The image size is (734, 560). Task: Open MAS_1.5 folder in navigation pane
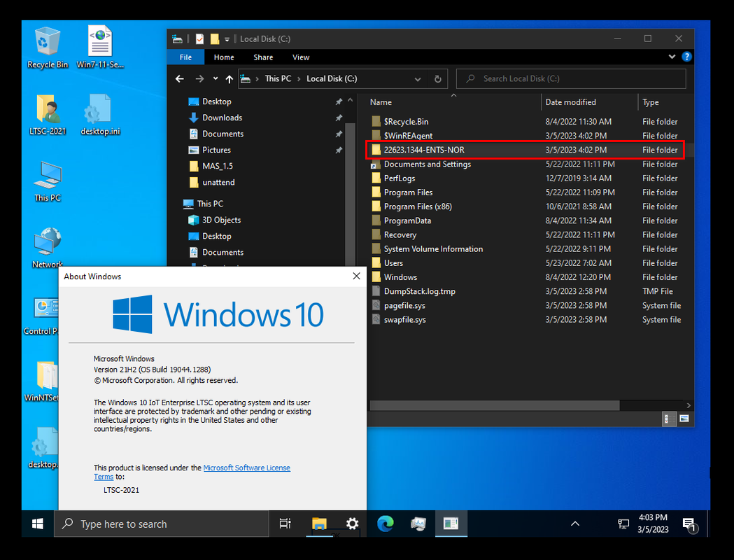click(x=217, y=166)
